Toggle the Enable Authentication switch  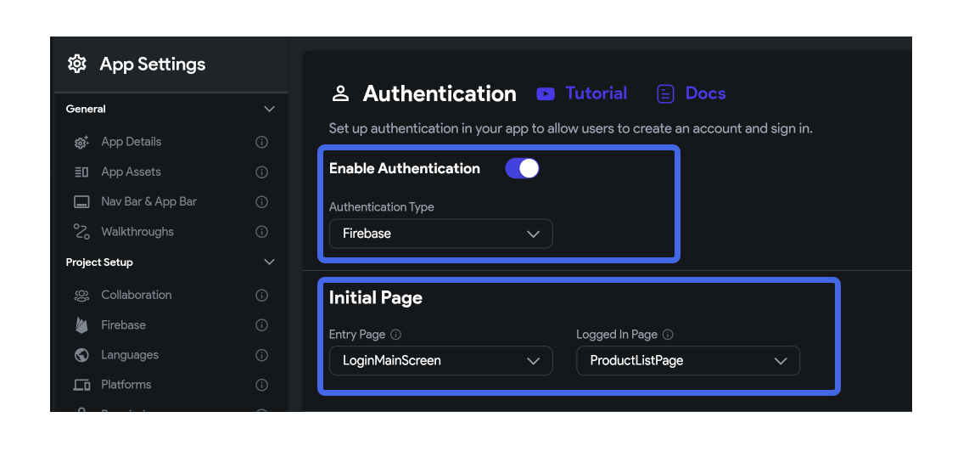(522, 168)
